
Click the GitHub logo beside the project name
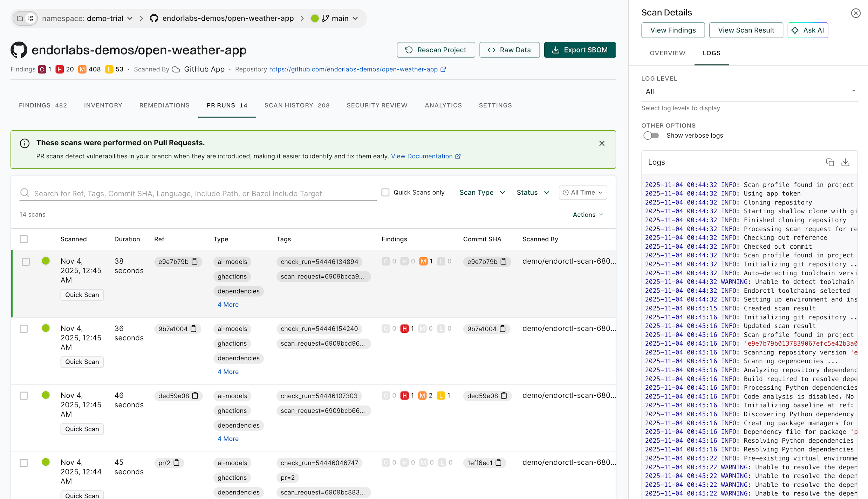click(x=19, y=50)
